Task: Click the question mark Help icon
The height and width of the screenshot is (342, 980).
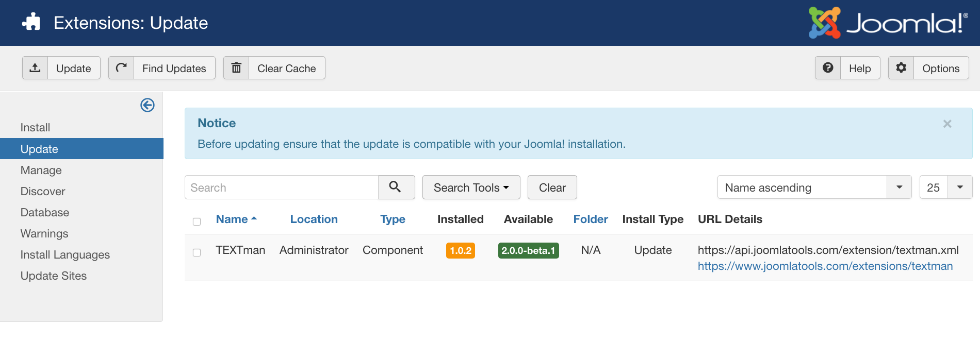Action: [828, 67]
